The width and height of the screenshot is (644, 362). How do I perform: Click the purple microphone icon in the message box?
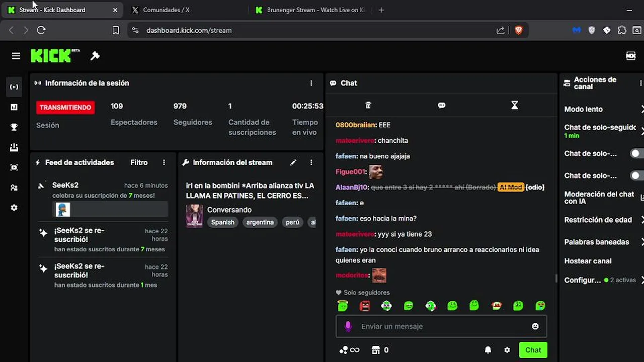pyautogui.click(x=348, y=326)
